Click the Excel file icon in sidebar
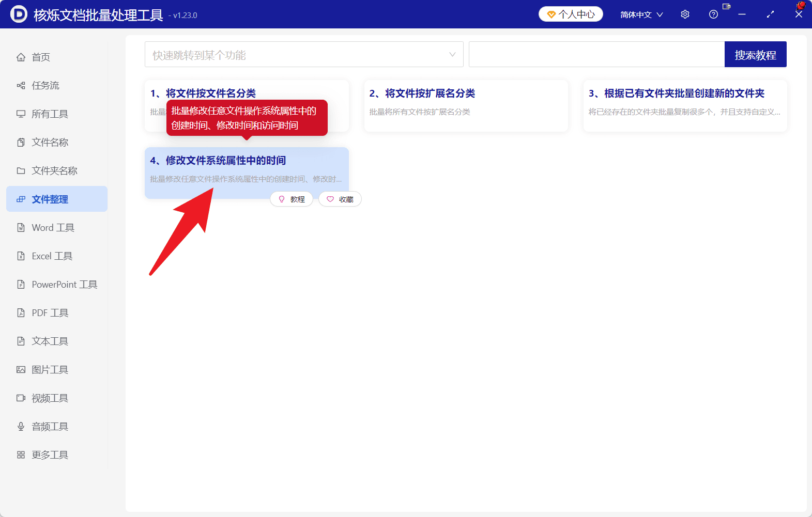812x517 pixels. [x=21, y=256]
